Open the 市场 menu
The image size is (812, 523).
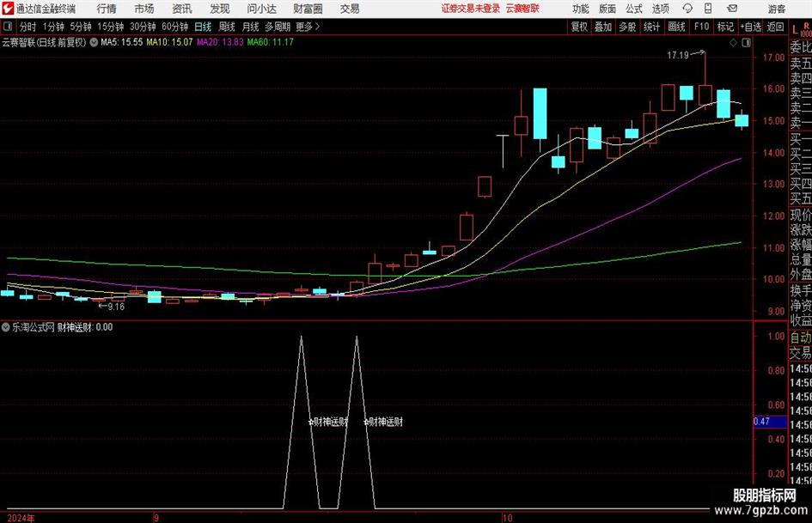(144, 9)
